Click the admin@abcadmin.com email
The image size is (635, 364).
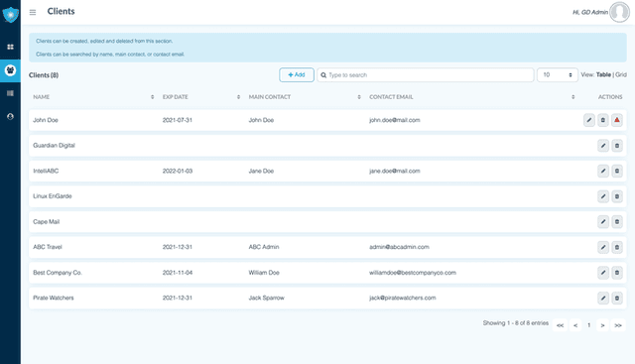399,247
